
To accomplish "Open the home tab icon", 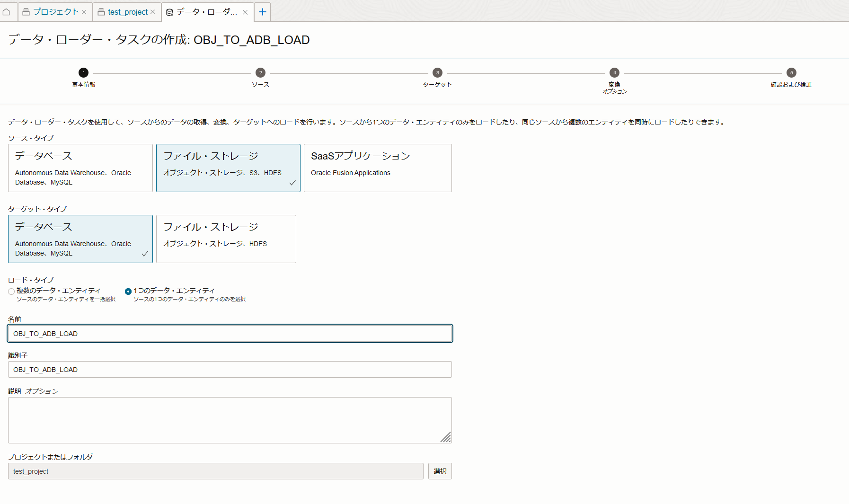I will coord(7,12).
